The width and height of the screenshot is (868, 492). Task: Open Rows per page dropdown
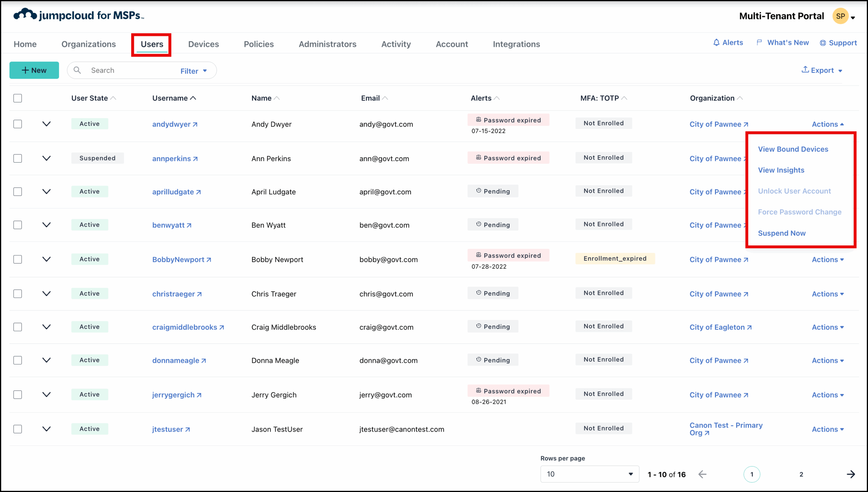(x=590, y=474)
